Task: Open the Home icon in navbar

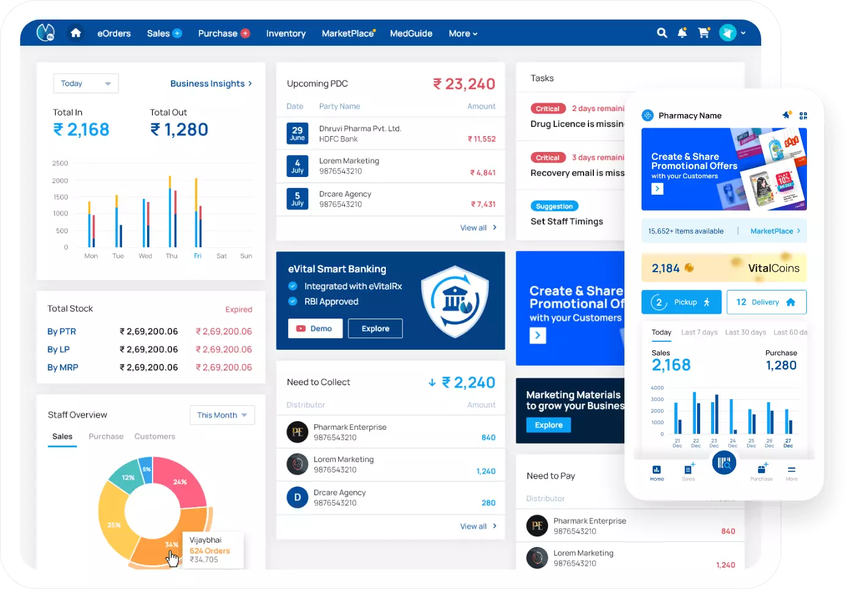Action: click(76, 33)
